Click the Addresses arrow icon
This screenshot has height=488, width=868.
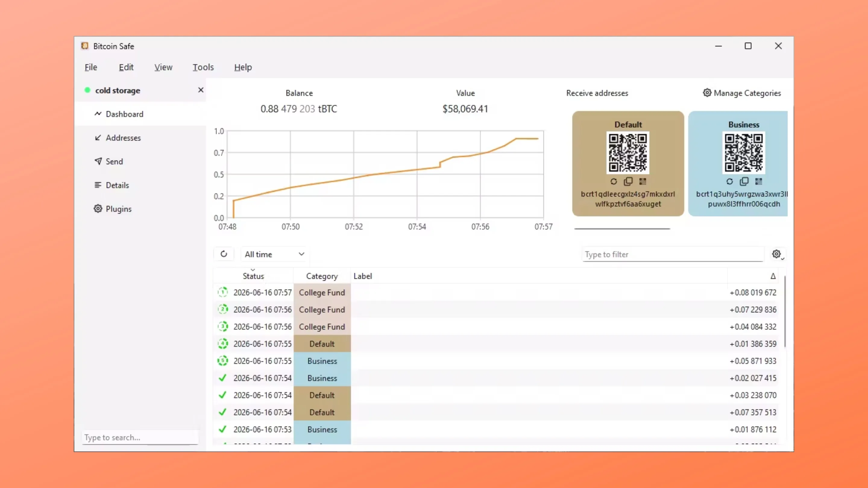[x=98, y=138]
